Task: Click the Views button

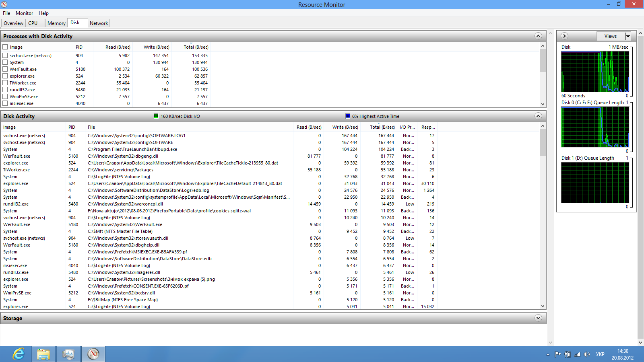Action: 610,36
